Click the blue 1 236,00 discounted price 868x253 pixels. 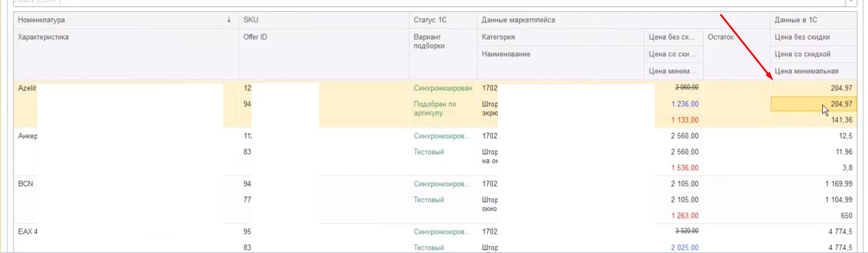click(684, 104)
